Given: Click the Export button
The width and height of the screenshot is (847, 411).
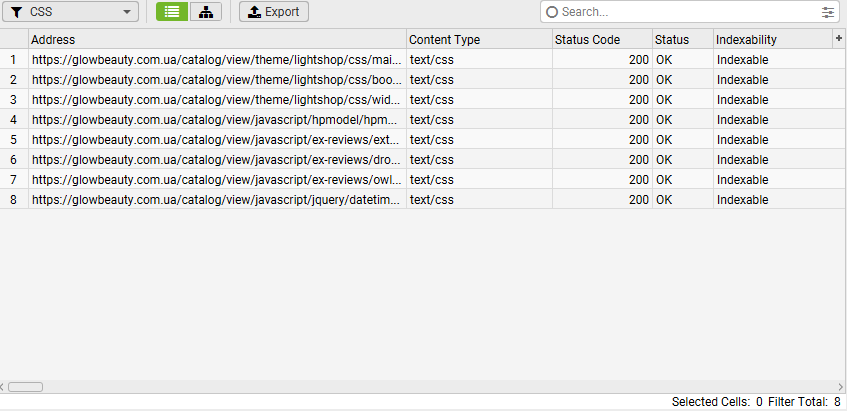Looking at the screenshot, I should [274, 12].
